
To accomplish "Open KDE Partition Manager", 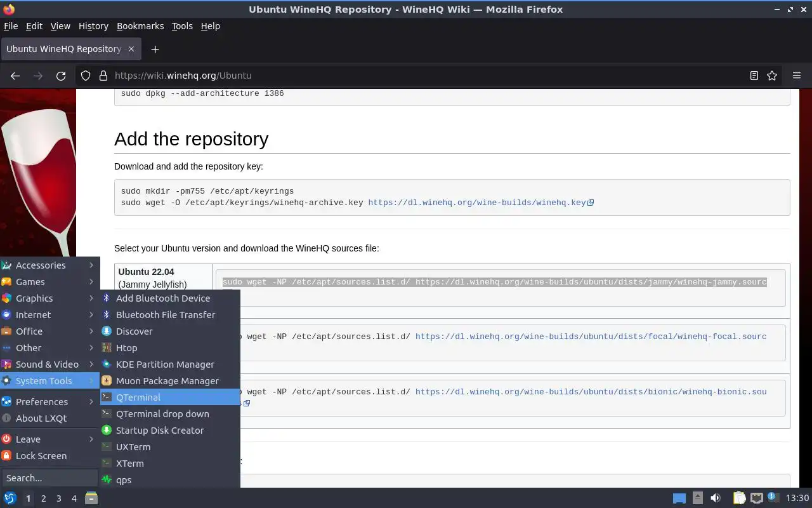I will coord(170,364).
